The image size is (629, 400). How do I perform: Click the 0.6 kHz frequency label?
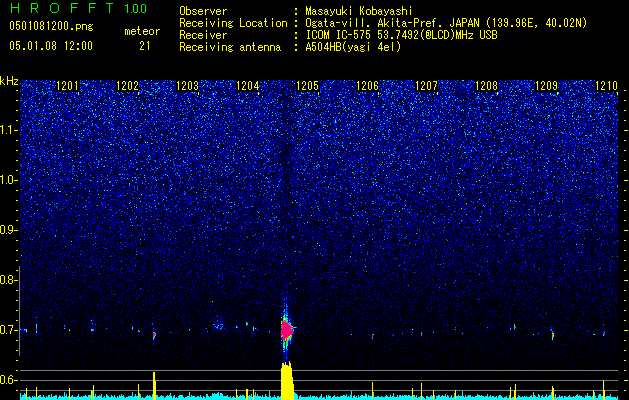pyautogui.click(x=8, y=380)
